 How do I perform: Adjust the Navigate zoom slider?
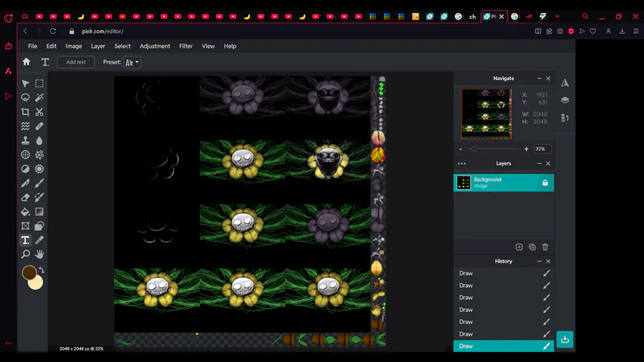coord(474,149)
